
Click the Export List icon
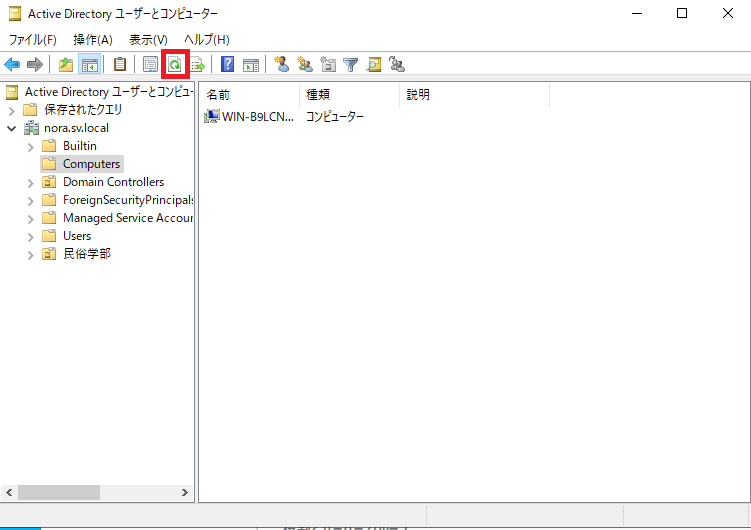(197, 64)
